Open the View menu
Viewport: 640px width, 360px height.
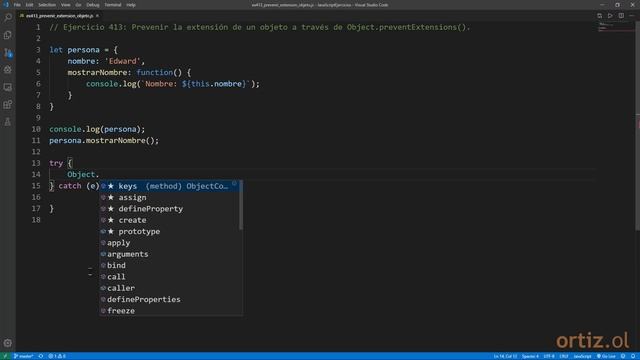pos(65,5)
